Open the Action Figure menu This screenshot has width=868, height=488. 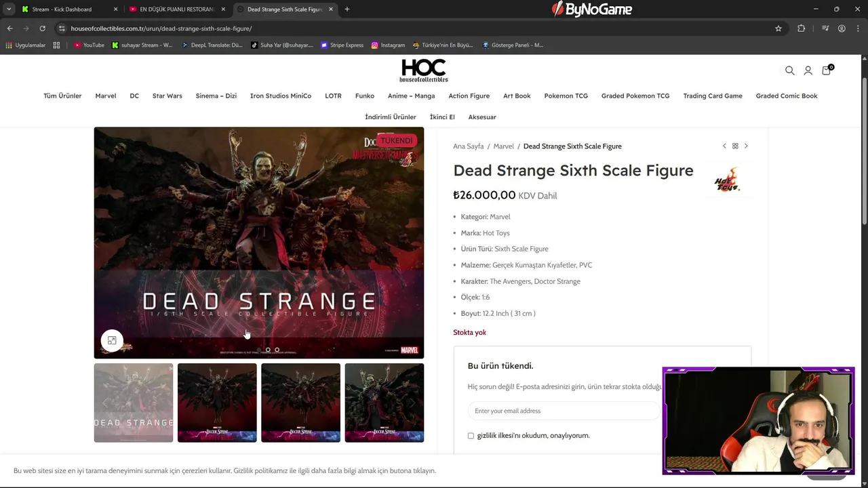click(x=469, y=96)
